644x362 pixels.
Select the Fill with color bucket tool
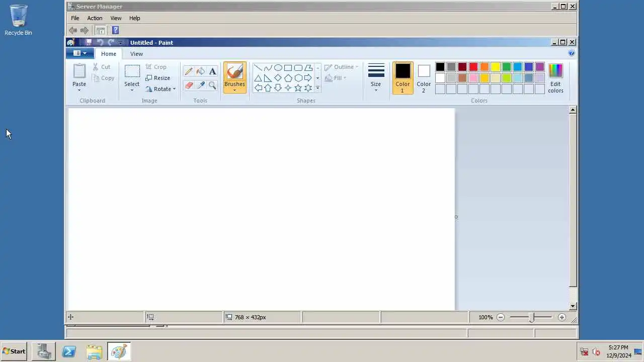pos(201,71)
